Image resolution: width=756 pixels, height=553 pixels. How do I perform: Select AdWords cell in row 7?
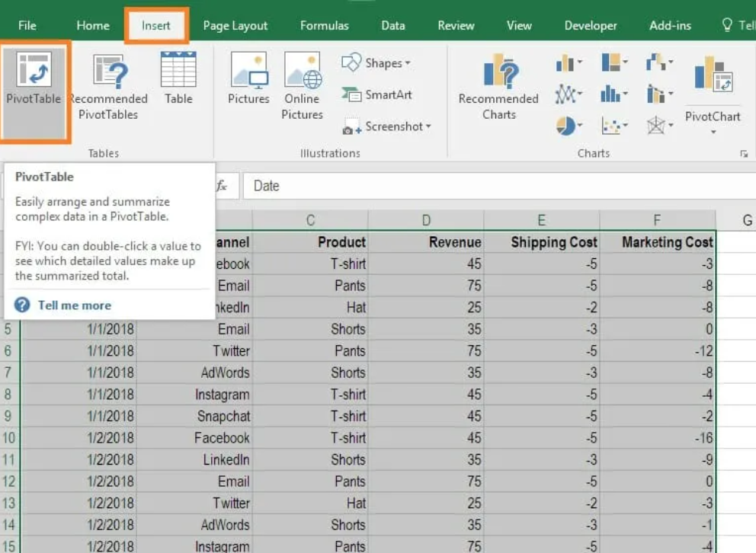[194, 372]
